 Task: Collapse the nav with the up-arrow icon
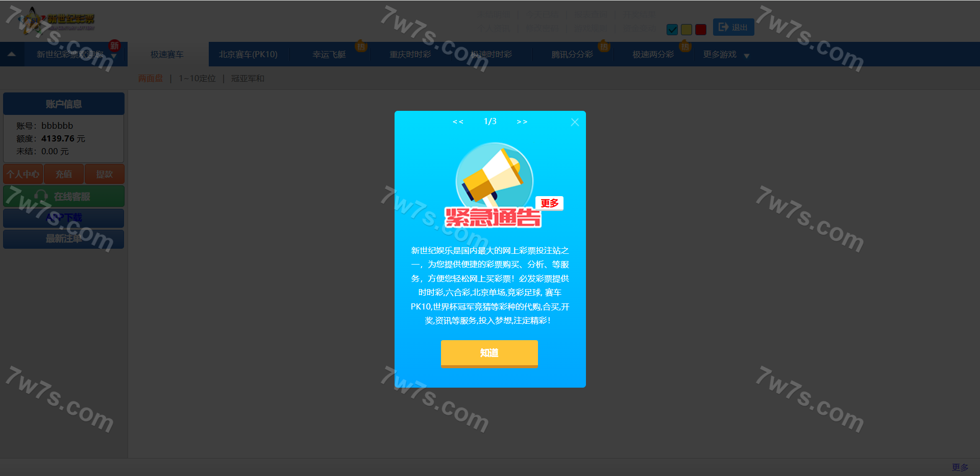click(x=12, y=54)
